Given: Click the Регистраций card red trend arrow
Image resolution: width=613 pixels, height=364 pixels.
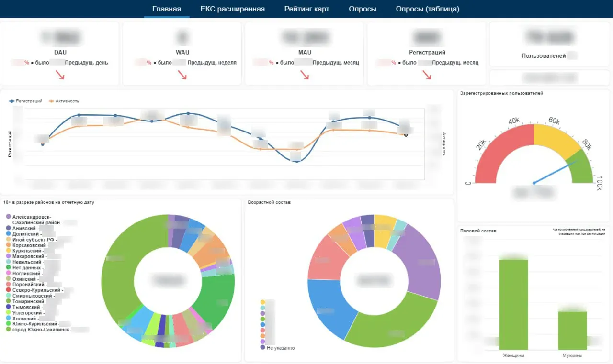Looking at the screenshot, I should 427,75.
